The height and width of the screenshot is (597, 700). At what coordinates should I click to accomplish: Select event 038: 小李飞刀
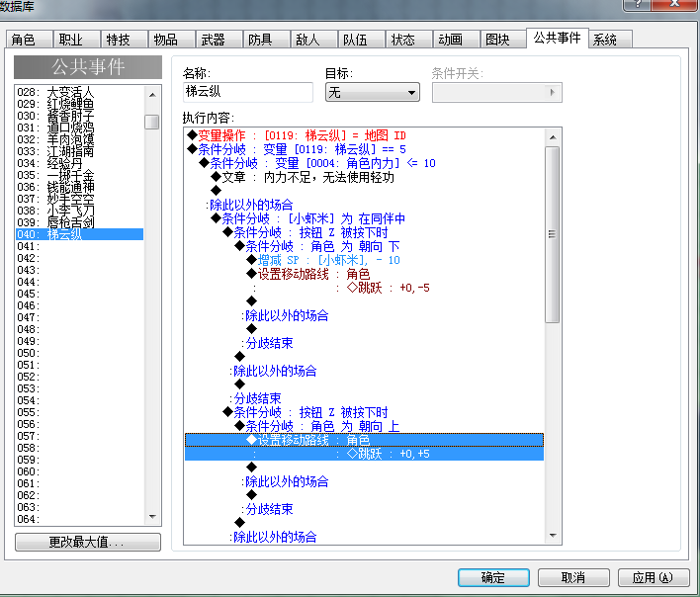[79, 211]
